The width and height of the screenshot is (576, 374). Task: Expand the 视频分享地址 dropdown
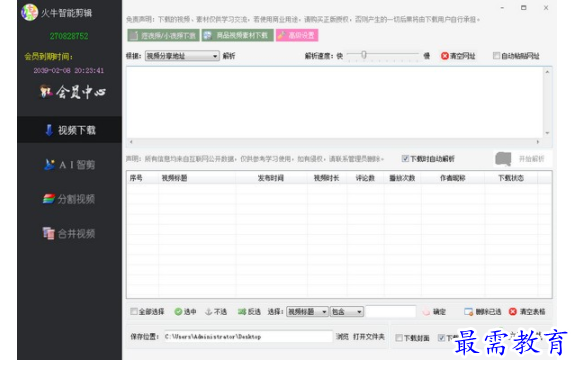[x=182, y=56]
